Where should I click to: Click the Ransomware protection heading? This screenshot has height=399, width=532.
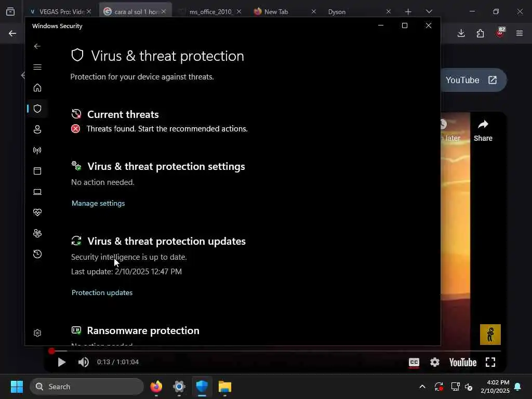(143, 331)
